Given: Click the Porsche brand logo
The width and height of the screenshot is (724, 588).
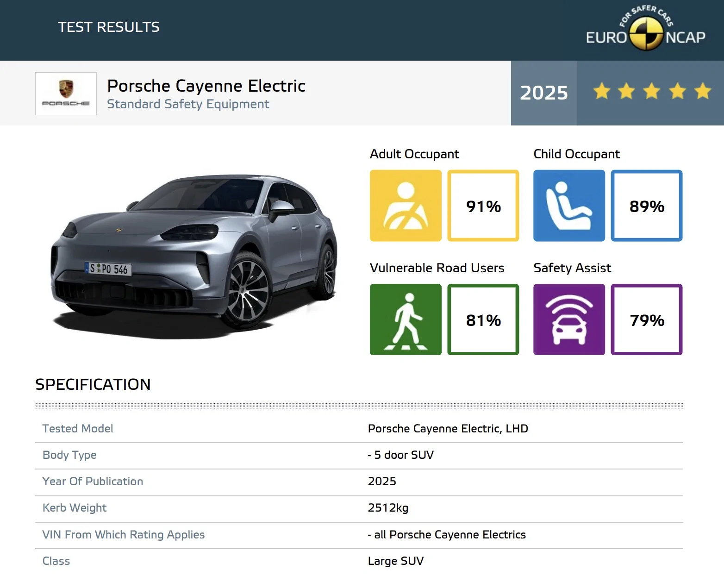Looking at the screenshot, I should click(66, 94).
